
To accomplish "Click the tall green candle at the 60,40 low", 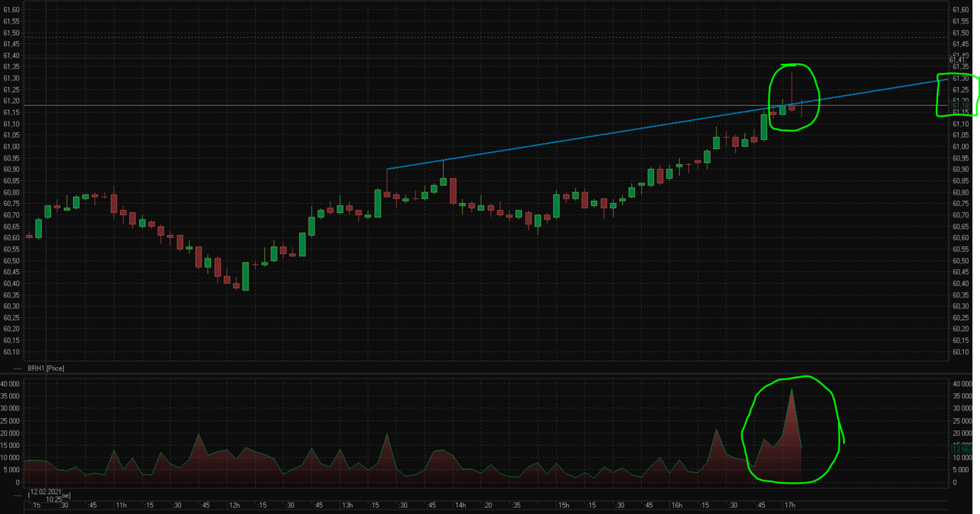I will tap(245, 277).
